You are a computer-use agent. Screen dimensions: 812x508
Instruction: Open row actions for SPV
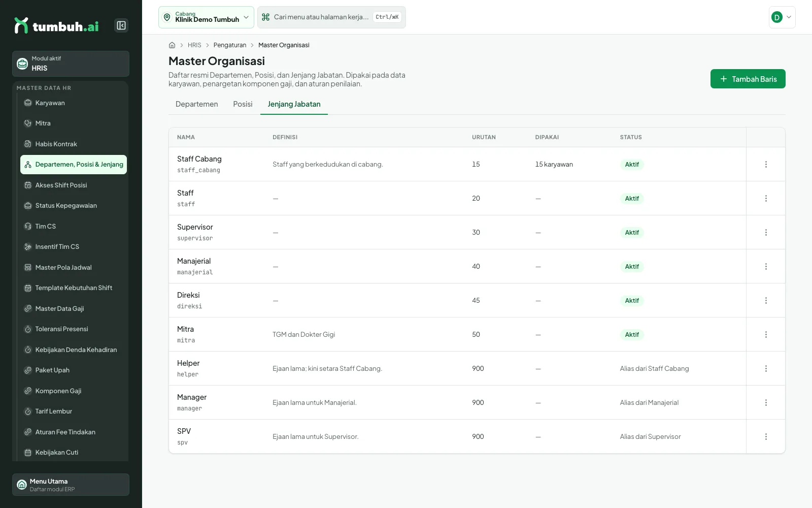766,437
